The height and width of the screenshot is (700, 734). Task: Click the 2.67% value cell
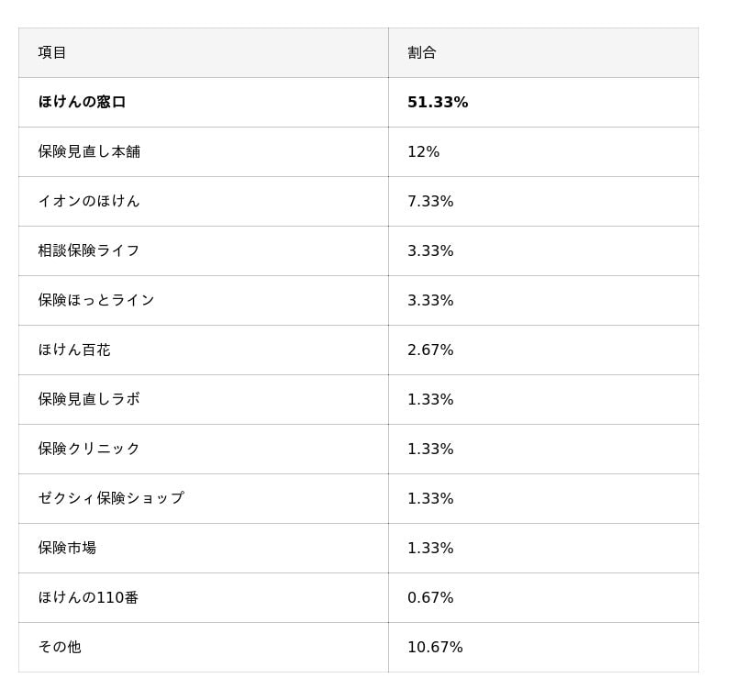click(x=430, y=350)
